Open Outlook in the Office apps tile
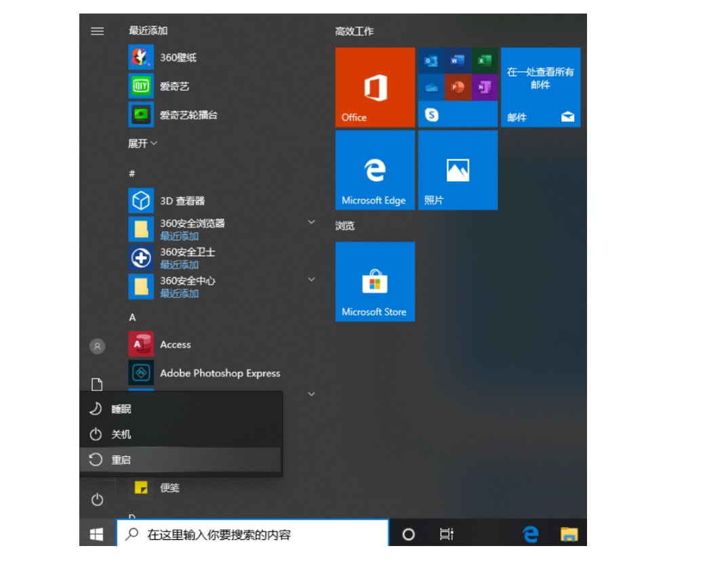728x565 pixels. tap(431, 60)
